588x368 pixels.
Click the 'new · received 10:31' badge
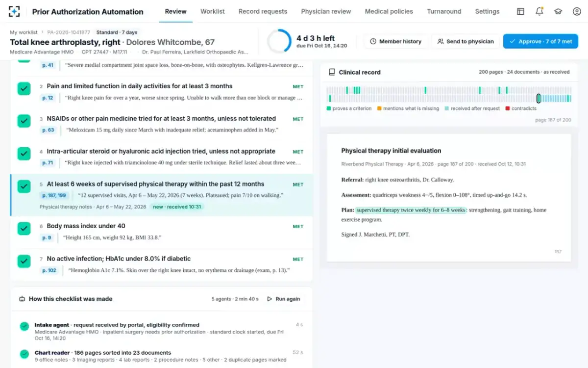(177, 207)
